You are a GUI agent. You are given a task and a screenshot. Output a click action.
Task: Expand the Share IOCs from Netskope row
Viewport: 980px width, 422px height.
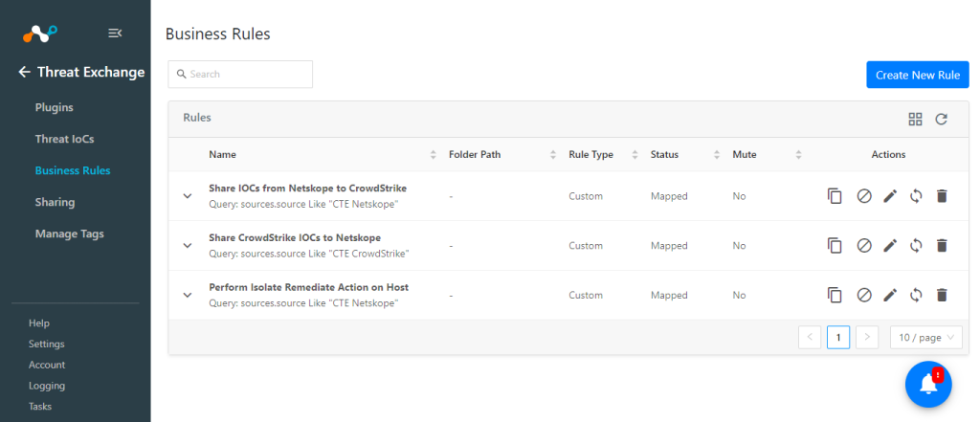[x=188, y=196]
